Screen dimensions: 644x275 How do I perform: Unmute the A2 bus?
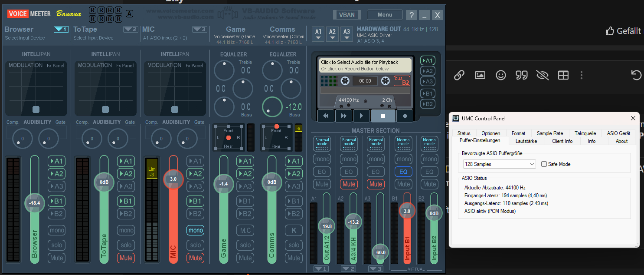coord(349,184)
